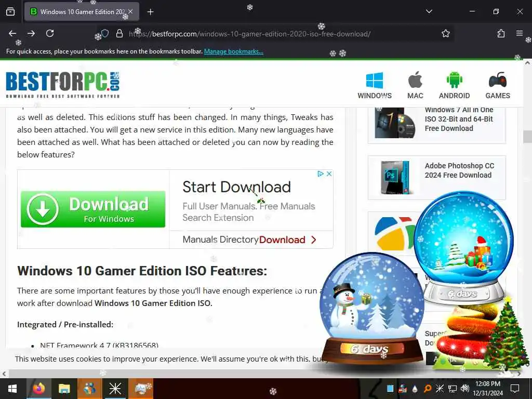Screen dimensions: 532x399
Task: Open Adobe Photoshop CC 2024 Free Download link
Action: pos(459,170)
